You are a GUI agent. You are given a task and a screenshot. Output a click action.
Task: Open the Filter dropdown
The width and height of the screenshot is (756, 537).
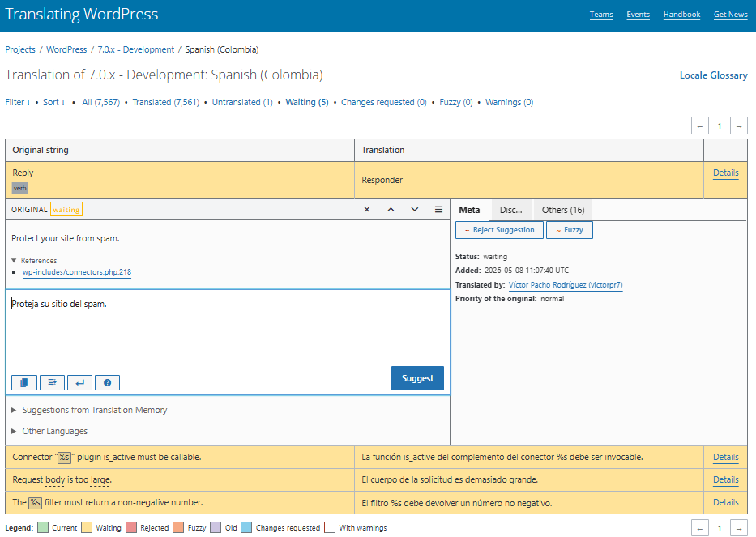coord(18,102)
